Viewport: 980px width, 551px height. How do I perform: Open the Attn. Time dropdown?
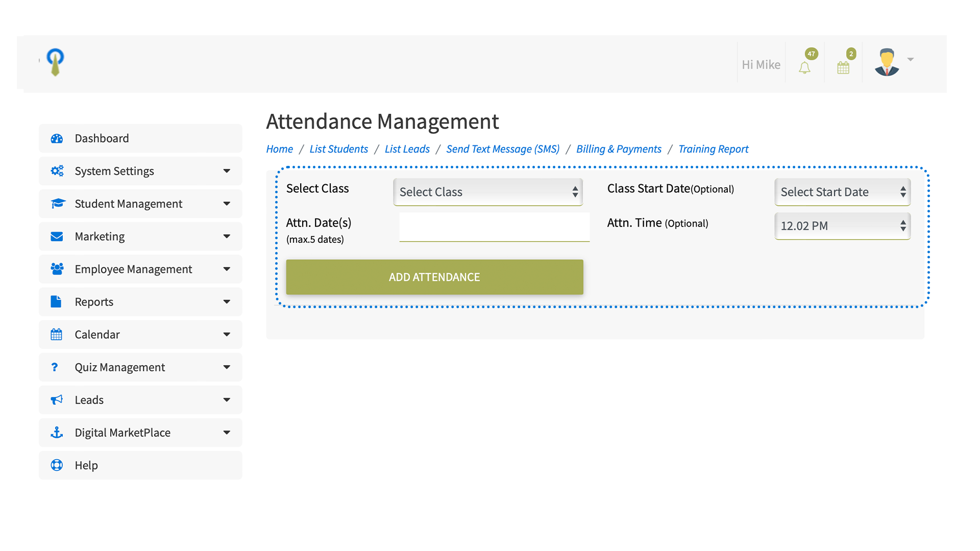coord(842,226)
